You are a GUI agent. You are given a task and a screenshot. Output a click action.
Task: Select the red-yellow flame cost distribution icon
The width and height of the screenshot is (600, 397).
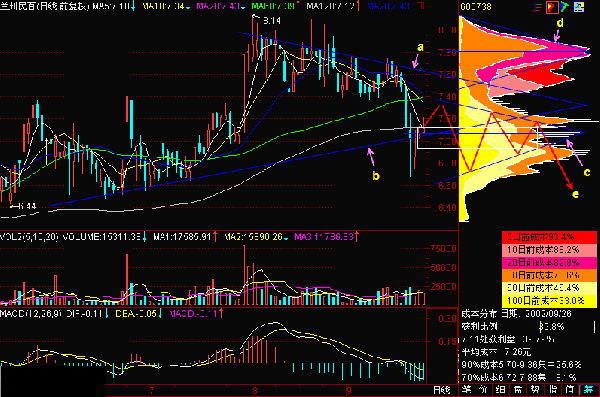[x=552, y=7]
